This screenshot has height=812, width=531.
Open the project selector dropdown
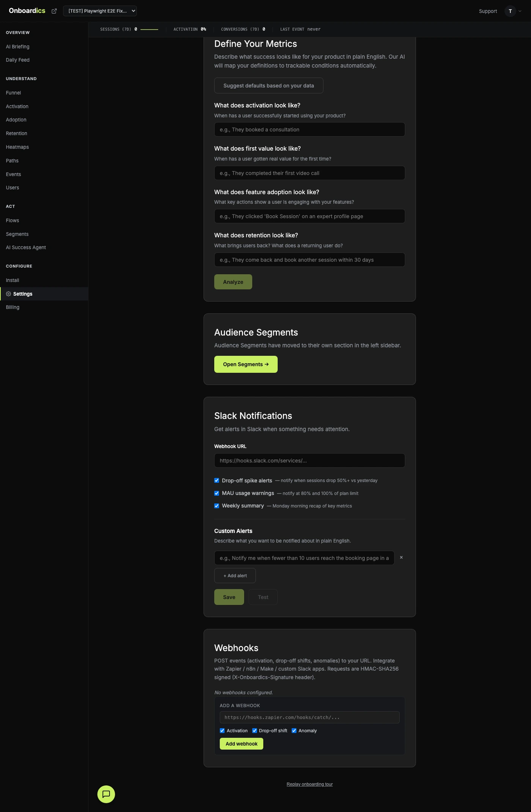(x=100, y=11)
